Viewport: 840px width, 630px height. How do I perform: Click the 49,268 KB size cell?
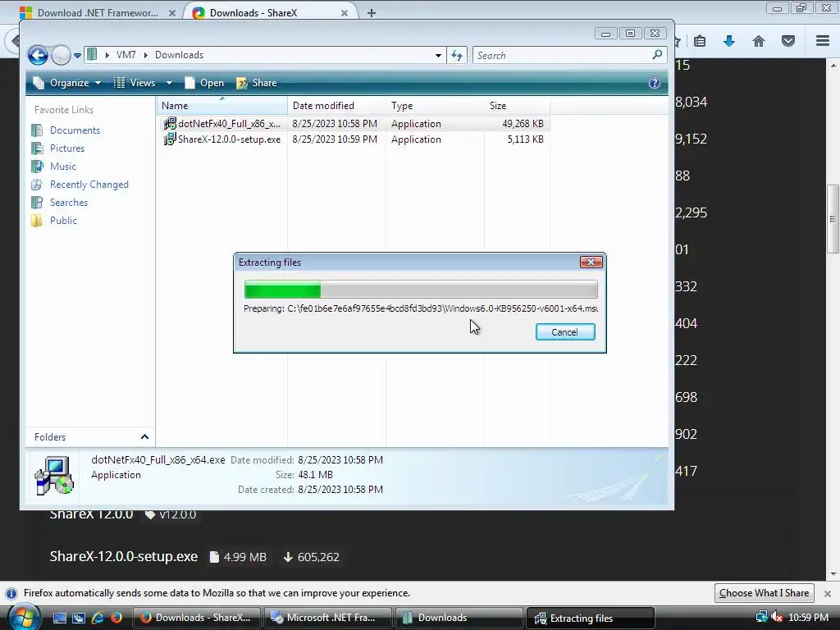523,124
